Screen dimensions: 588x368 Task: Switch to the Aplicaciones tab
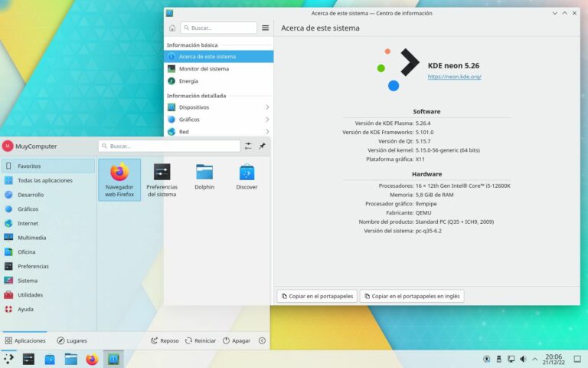(25, 340)
